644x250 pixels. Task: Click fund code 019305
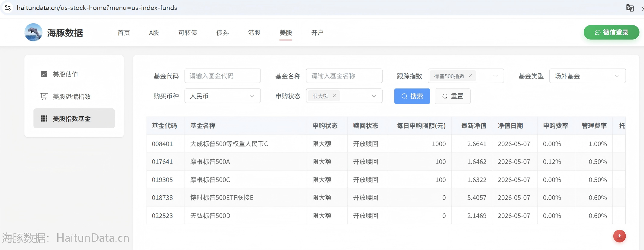coord(162,180)
